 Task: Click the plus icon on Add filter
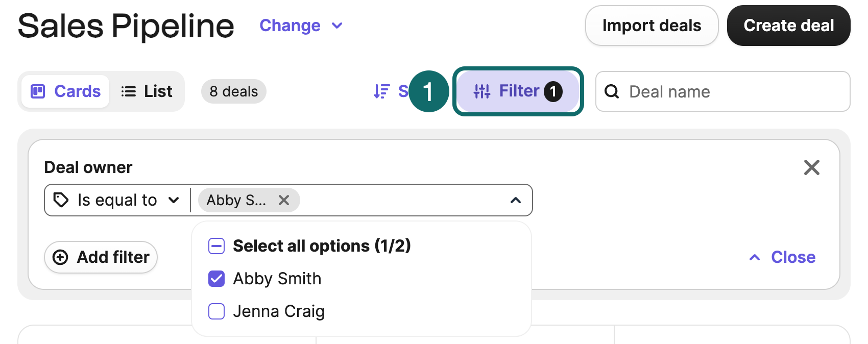point(60,257)
